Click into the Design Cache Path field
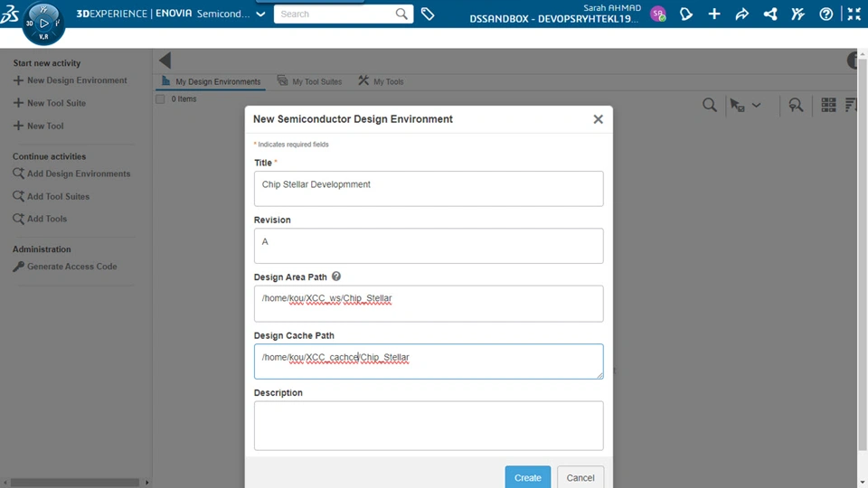 point(429,361)
